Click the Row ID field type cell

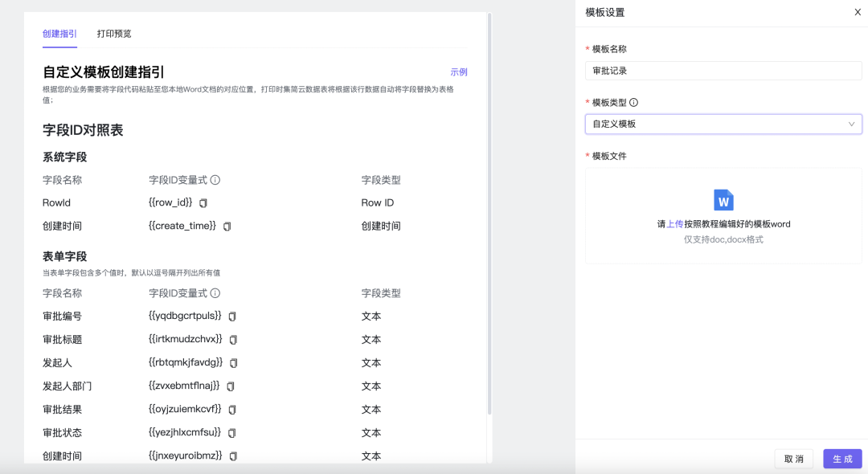tap(378, 203)
